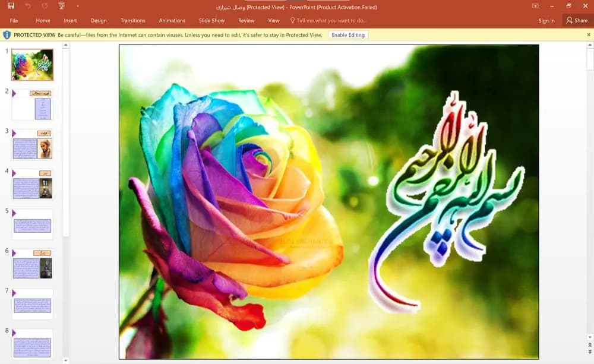594x364 pixels.
Task: Go to the previous slide using the double-up arrow
Action: pyautogui.click(x=590, y=345)
